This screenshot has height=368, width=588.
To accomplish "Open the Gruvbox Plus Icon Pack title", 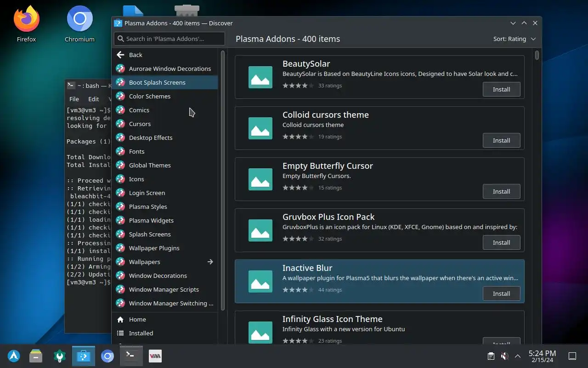I will click(x=328, y=217).
